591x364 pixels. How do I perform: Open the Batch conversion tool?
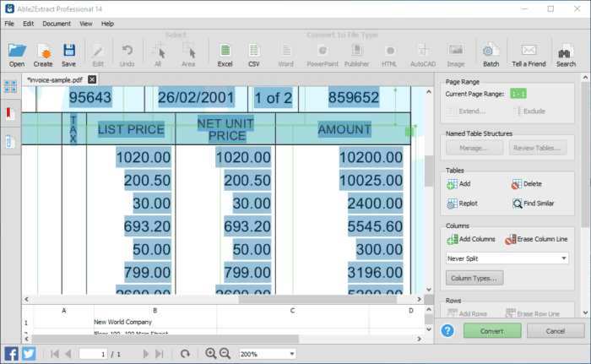pyautogui.click(x=491, y=55)
